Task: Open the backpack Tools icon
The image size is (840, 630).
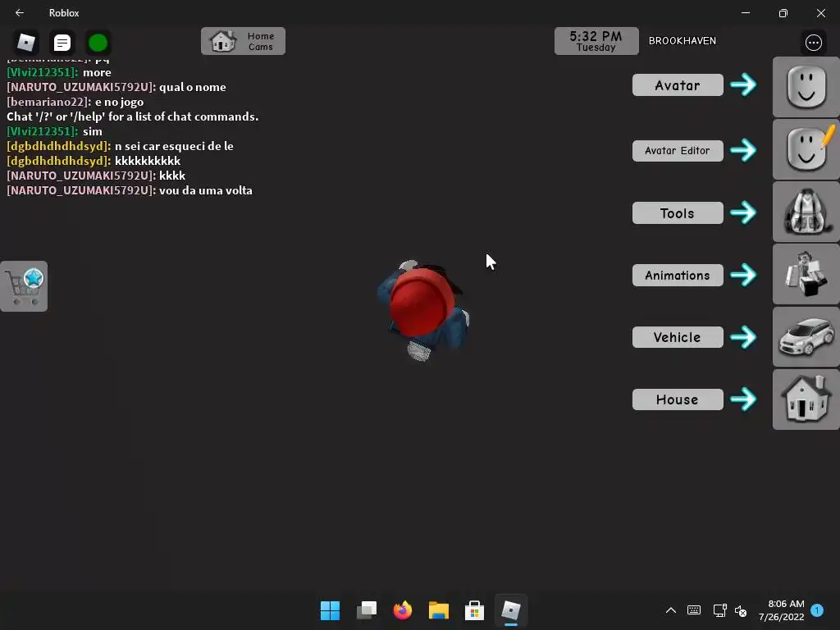Action: pos(806,212)
